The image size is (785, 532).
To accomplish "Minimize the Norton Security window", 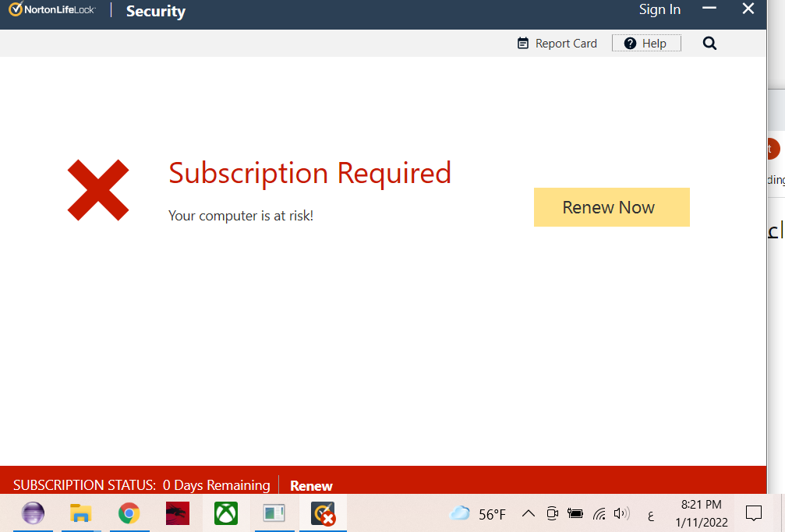I will click(709, 9).
